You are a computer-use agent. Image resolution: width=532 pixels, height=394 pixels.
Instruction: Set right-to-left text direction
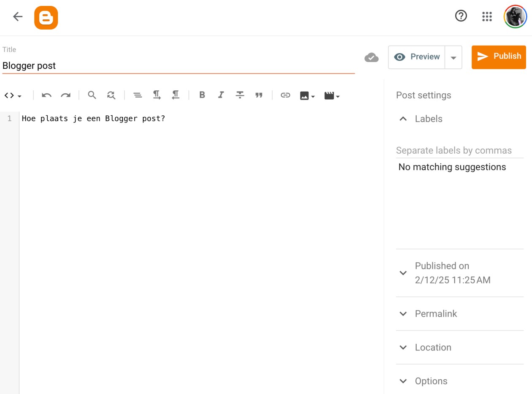176,95
